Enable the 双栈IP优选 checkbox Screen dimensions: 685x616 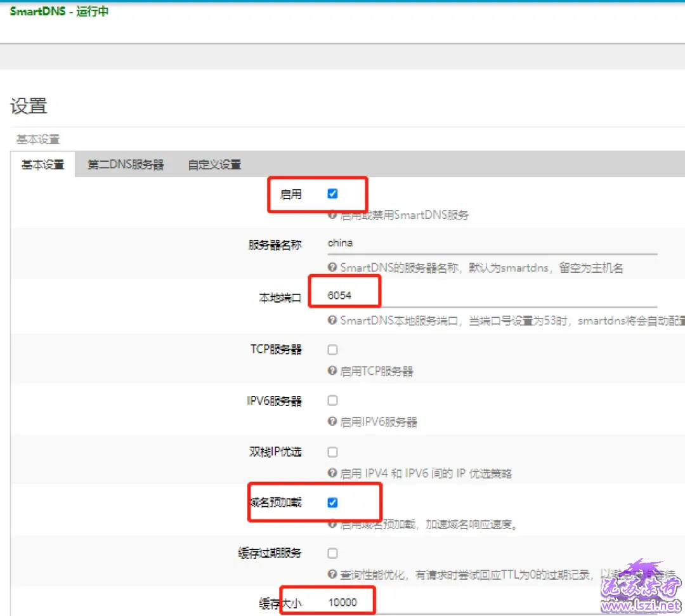pyautogui.click(x=332, y=452)
